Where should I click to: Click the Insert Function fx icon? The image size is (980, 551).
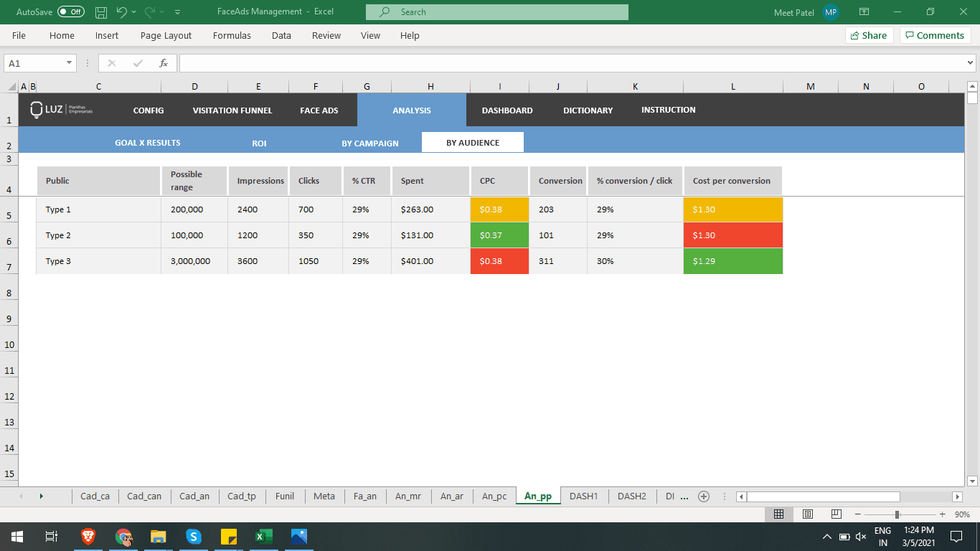[162, 62]
